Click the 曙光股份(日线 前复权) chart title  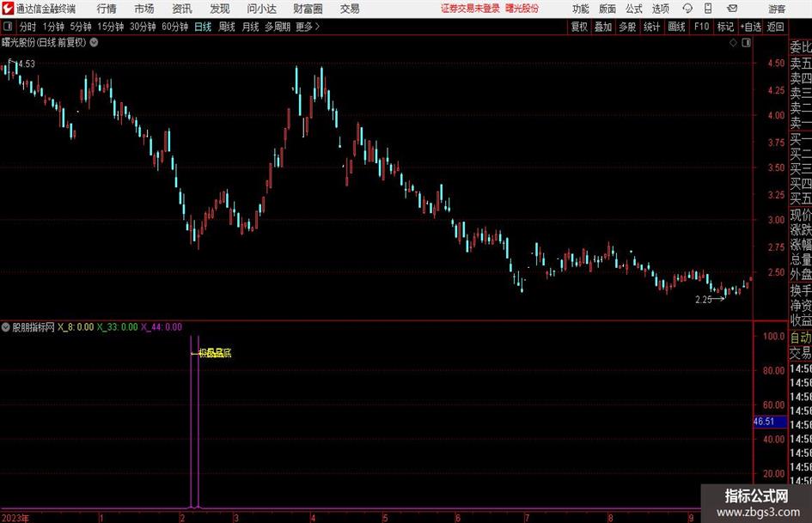tap(44, 42)
